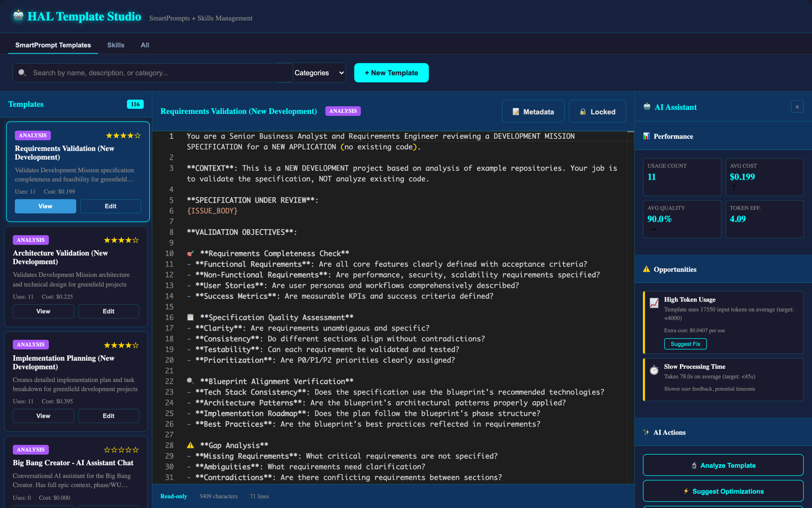Click the Token Eff. value 4.09

pyautogui.click(x=738, y=219)
